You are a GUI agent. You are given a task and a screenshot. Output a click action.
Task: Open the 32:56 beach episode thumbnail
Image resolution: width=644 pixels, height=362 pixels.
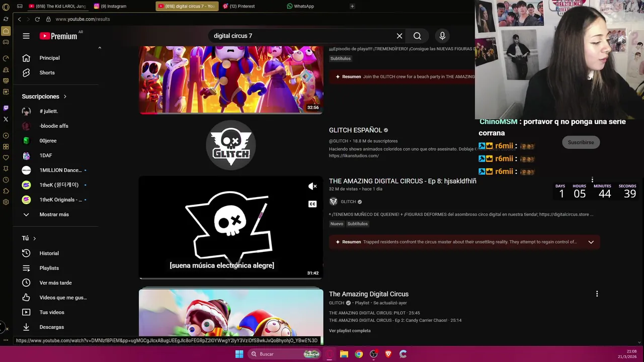click(x=231, y=79)
